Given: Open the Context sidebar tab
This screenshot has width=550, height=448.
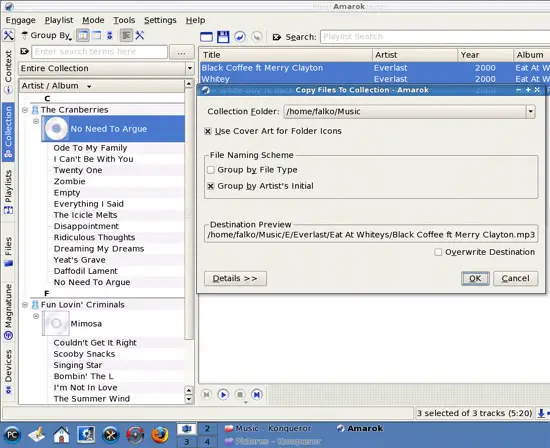Looking at the screenshot, I should pyautogui.click(x=8, y=72).
